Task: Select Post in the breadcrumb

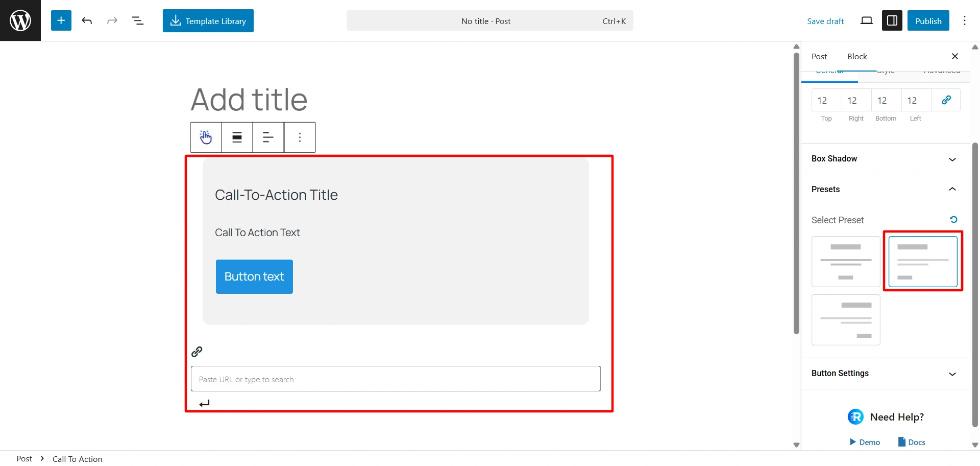Action: (x=24, y=459)
